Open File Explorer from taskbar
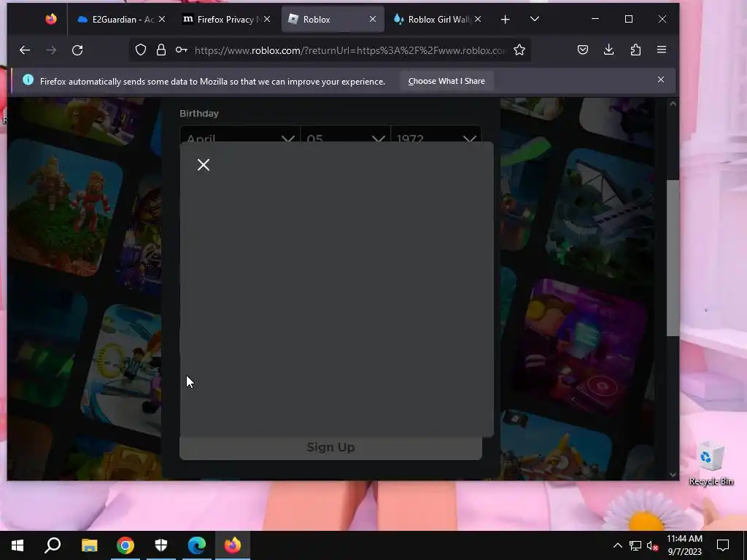This screenshot has height=560, width=747. click(89, 545)
